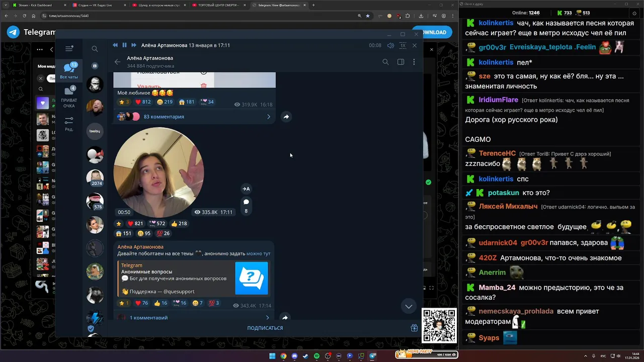Play the round video message
This screenshot has width=644, height=362.
click(x=158, y=172)
